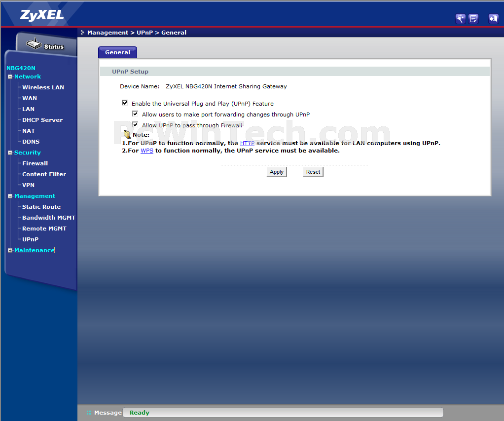Screen dimensions: 504x421
Task: Open the About notes icon
Action: click(473, 19)
